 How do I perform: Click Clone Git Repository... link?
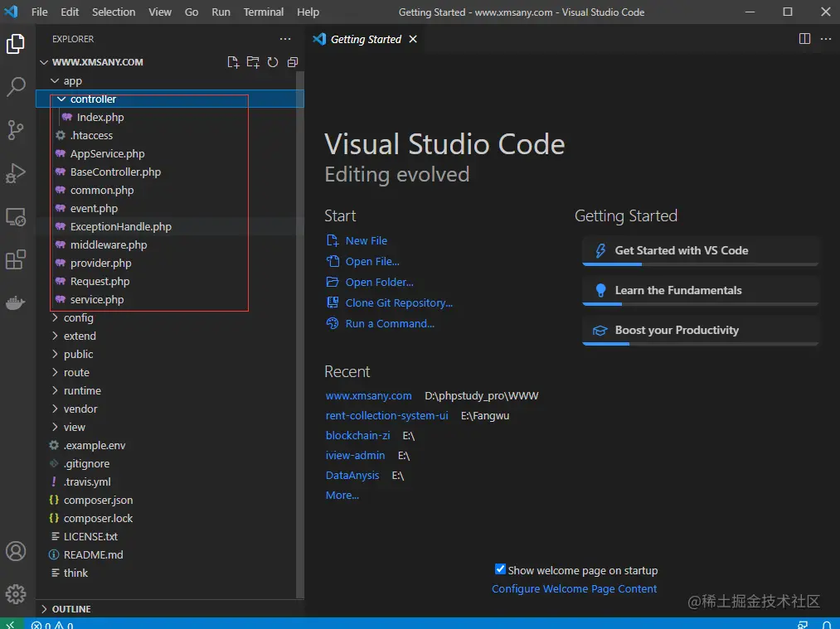click(x=399, y=303)
